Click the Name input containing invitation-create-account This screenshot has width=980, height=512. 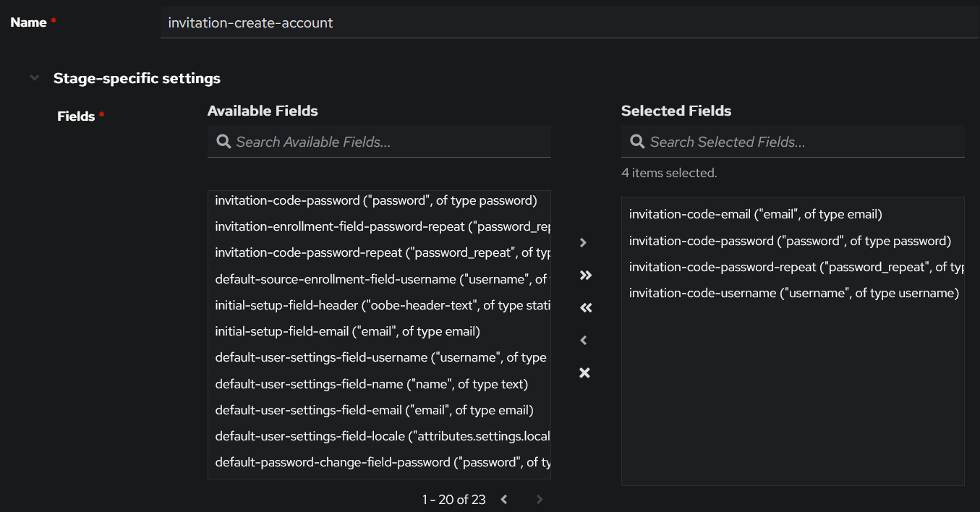pyautogui.click(x=434, y=22)
